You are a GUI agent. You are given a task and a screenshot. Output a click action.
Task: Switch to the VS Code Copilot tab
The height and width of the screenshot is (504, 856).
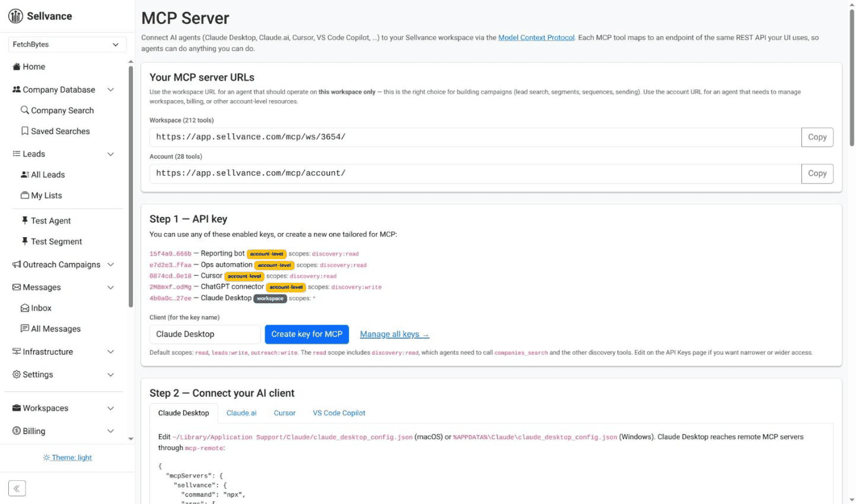pyautogui.click(x=339, y=413)
